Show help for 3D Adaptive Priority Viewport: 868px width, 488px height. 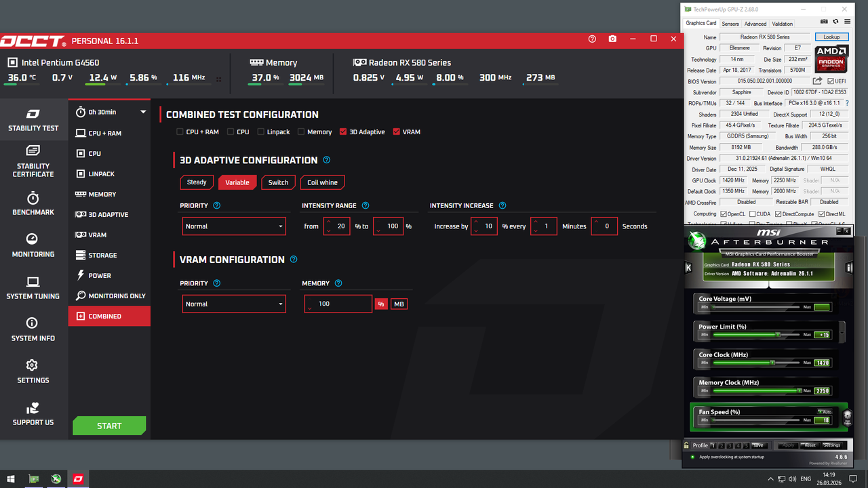point(217,205)
